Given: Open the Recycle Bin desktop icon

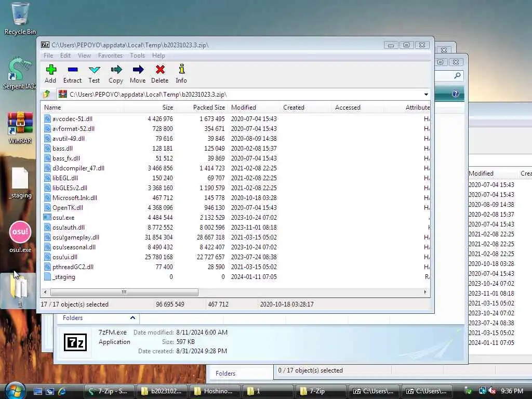Looking at the screenshot, I should (20, 19).
